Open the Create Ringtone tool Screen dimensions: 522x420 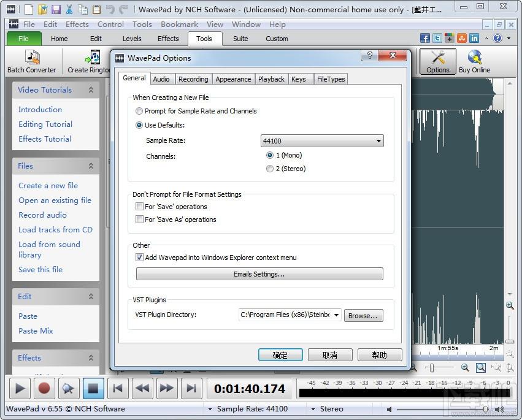(89, 61)
